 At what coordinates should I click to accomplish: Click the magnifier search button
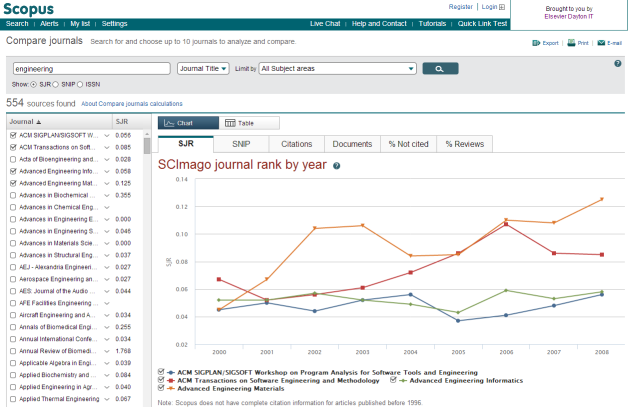440,69
